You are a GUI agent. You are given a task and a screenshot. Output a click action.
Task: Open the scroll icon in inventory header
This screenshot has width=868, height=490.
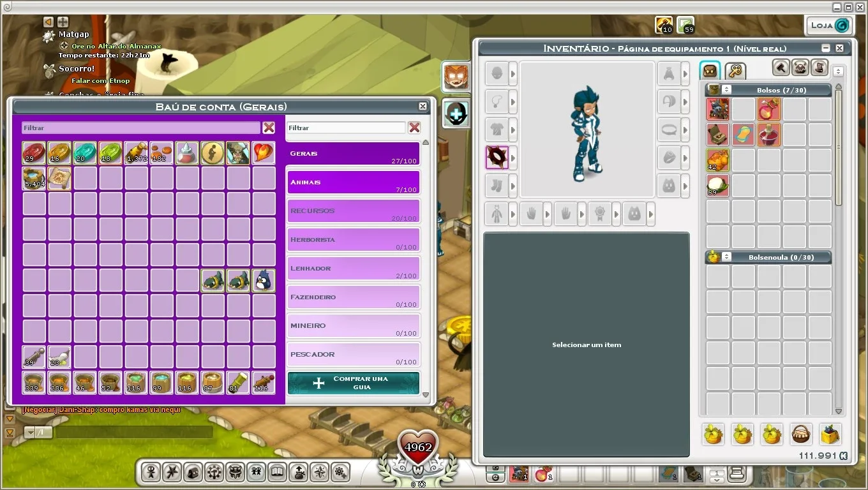click(x=819, y=67)
